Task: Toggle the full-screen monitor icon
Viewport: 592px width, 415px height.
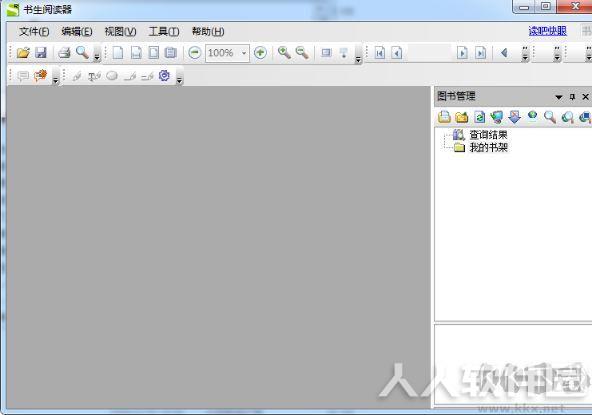Action: (326, 52)
